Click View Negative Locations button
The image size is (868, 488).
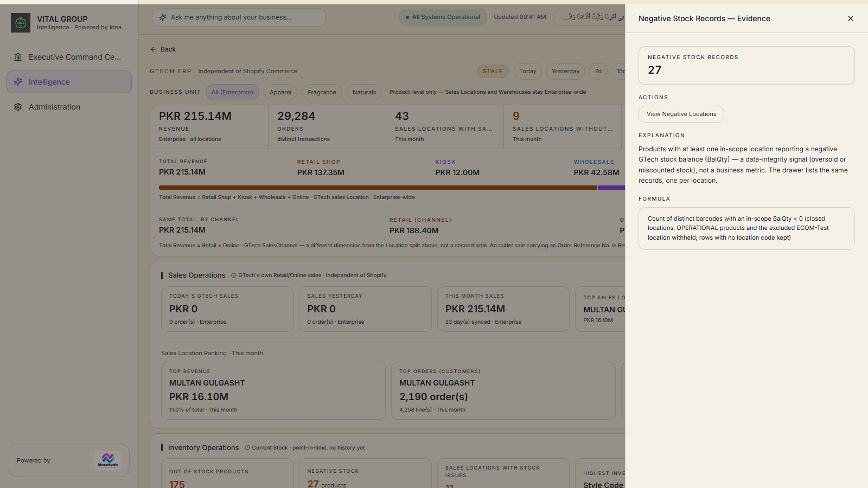pyautogui.click(x=681, y=114)
